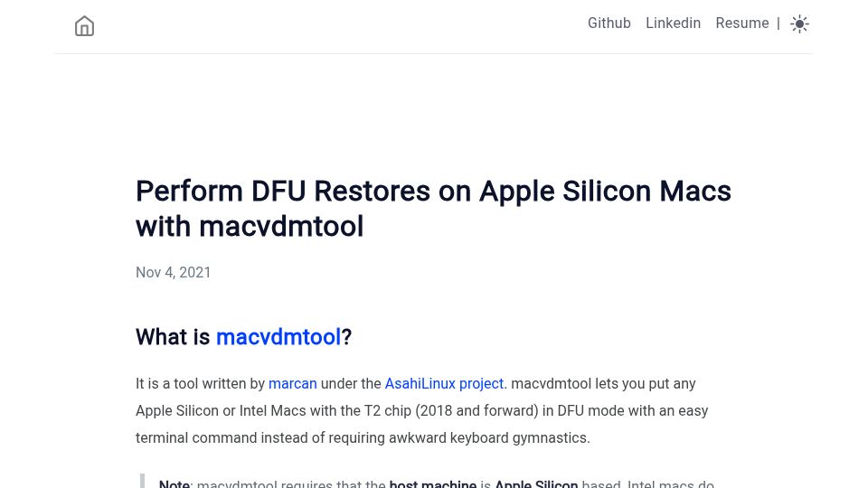Click the text 'Intel Macs with the T2 chip'
Image resolution: width=868 pixels, height=488 pixels.
[325, 410]
